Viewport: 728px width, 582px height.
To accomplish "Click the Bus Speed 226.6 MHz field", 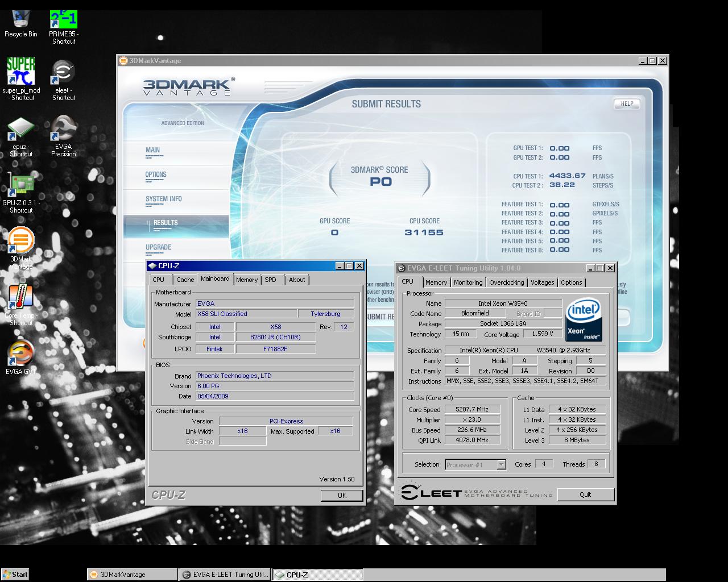I will [x=471, y=430].
